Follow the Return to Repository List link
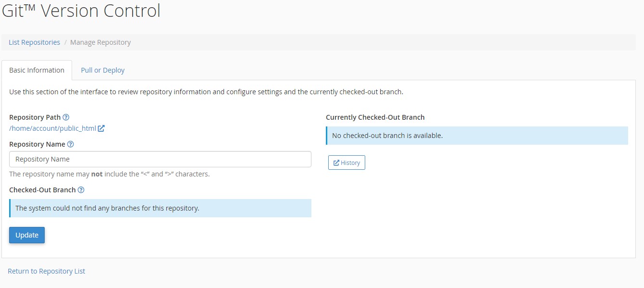Viewport: 644px width, 288px height. [x=47, y=271]
